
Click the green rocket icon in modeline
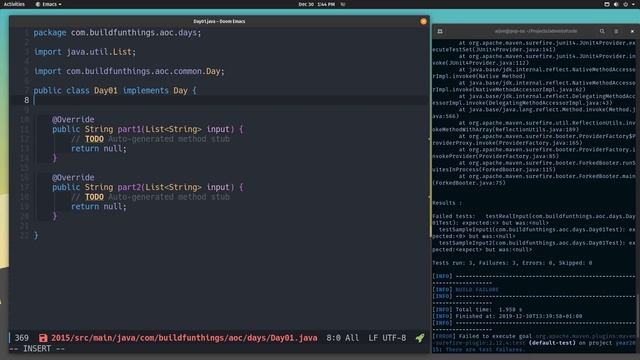420,338
